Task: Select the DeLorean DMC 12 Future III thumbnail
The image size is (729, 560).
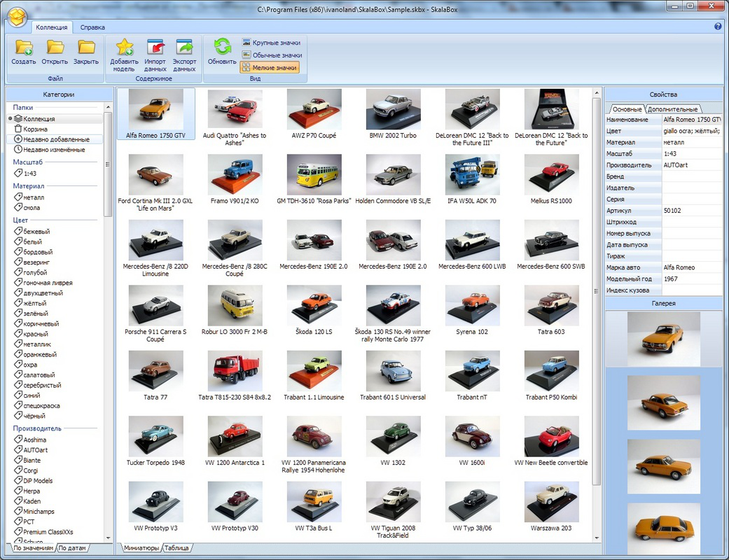Action: 472,109
